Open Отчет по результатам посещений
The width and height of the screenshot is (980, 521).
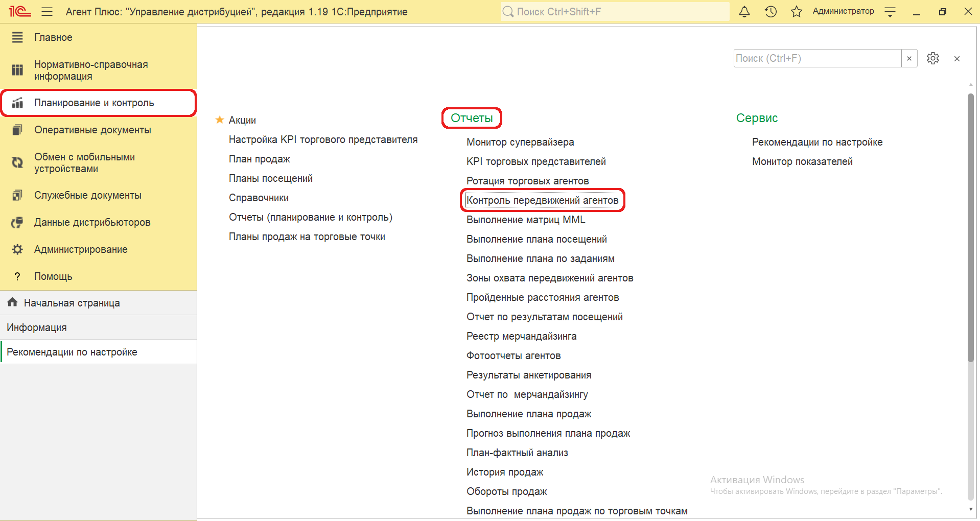coord(544,317)
